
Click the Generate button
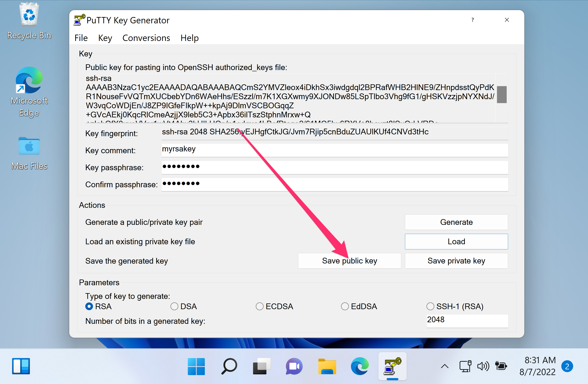[x=456, y=222]
